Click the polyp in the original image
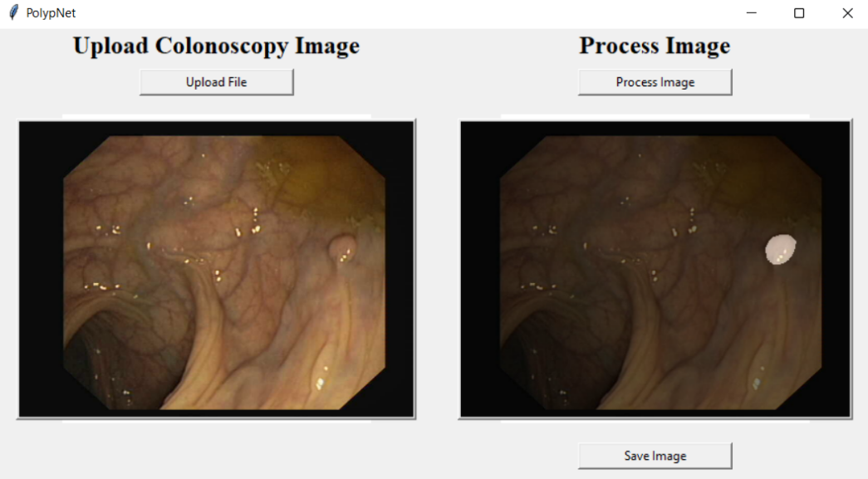This screenshot has height=479, width=868. pyautogui.click(x=343, y=249)
